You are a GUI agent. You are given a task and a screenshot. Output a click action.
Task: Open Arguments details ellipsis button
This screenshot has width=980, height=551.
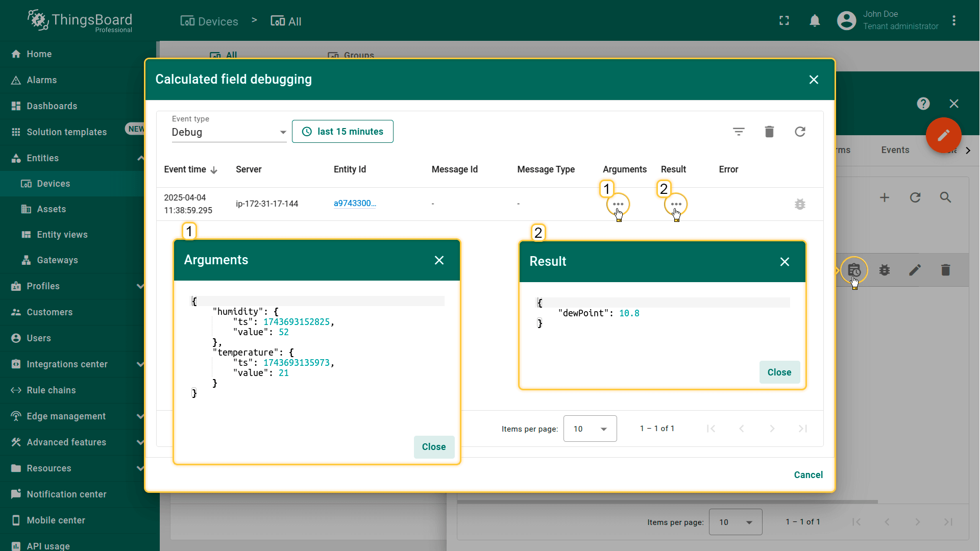[x=618, y=204]
